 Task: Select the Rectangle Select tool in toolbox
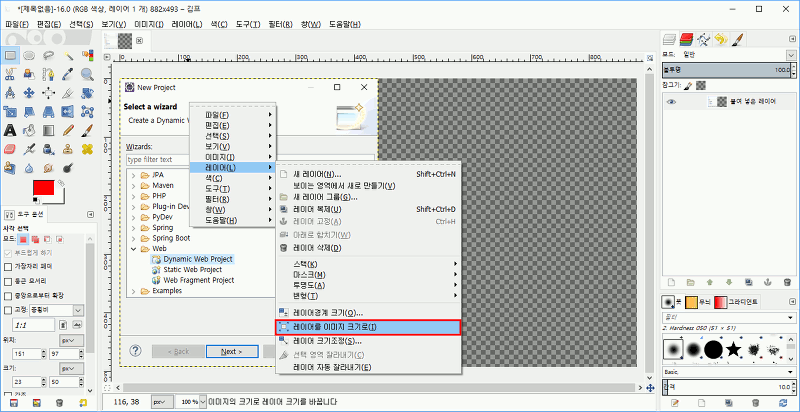(10, 54)
